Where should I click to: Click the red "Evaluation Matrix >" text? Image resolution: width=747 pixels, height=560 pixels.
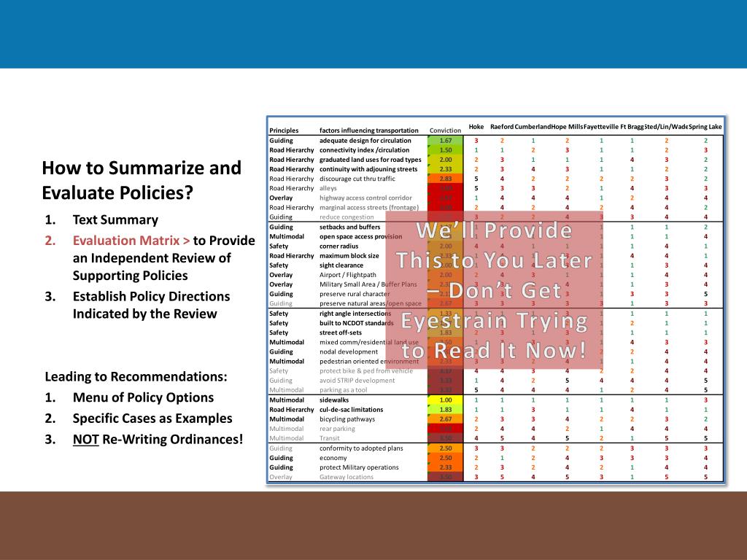[x=131, y=241]
